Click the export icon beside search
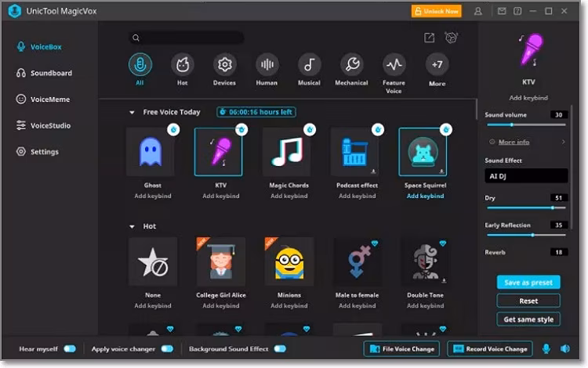Screen dimensions: 588x368 point(429,38)
